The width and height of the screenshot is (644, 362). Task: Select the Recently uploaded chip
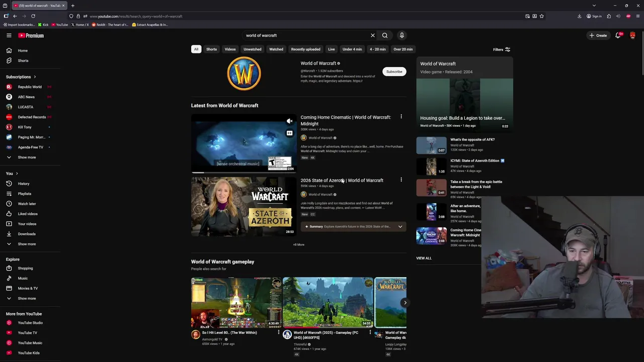pos(305,49)
